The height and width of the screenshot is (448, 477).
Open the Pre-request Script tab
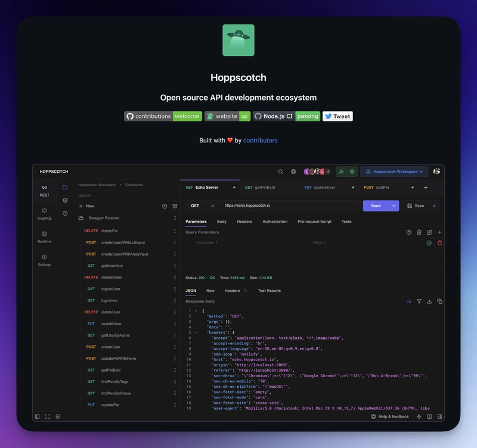(314, 222)
